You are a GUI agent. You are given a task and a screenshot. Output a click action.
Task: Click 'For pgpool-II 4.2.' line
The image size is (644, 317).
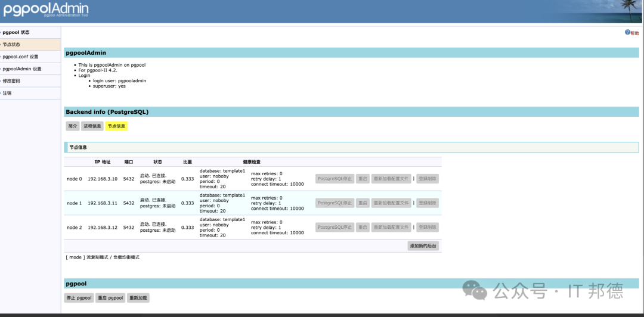pos(97,70)
